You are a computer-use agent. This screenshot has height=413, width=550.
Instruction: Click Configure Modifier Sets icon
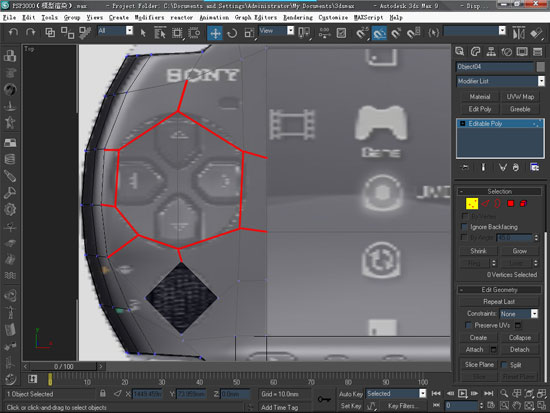point(534,167)
